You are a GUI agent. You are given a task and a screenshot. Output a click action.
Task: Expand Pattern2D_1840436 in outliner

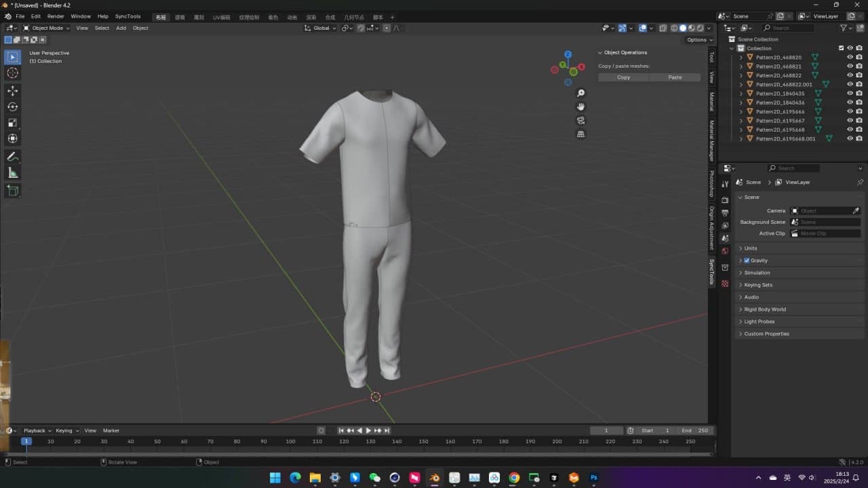[x=741, y=102]
